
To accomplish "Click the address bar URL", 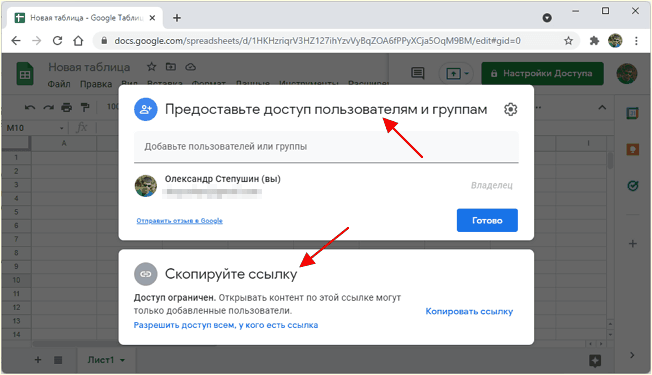I will 317,41.
